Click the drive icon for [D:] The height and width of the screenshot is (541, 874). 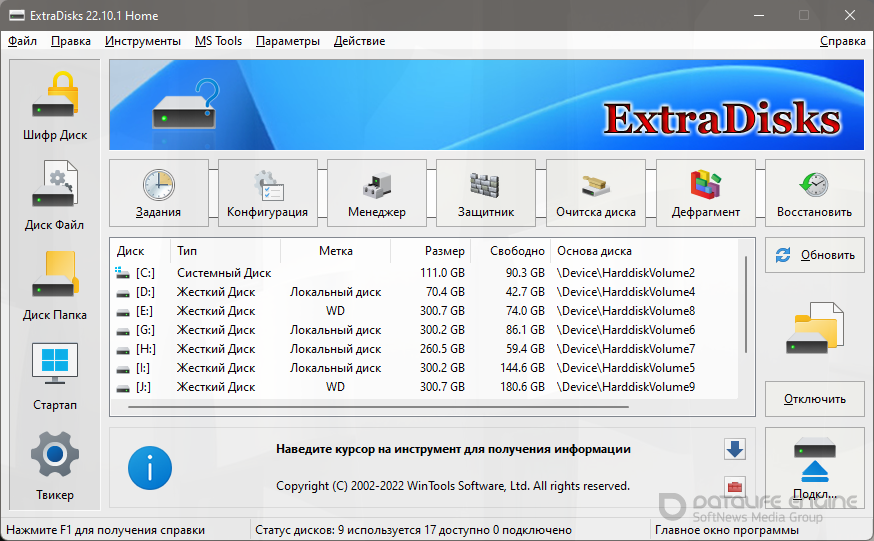pos(123,293)
